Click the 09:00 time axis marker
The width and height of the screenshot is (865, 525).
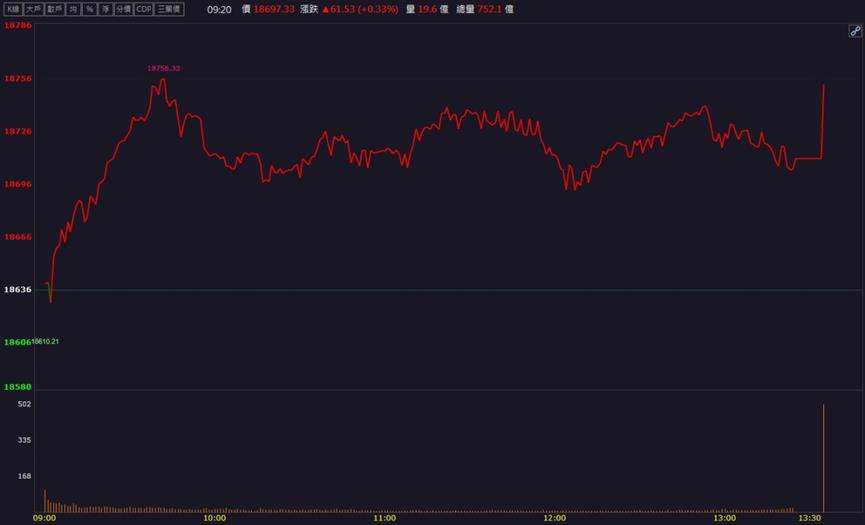(x=44, y=518)
